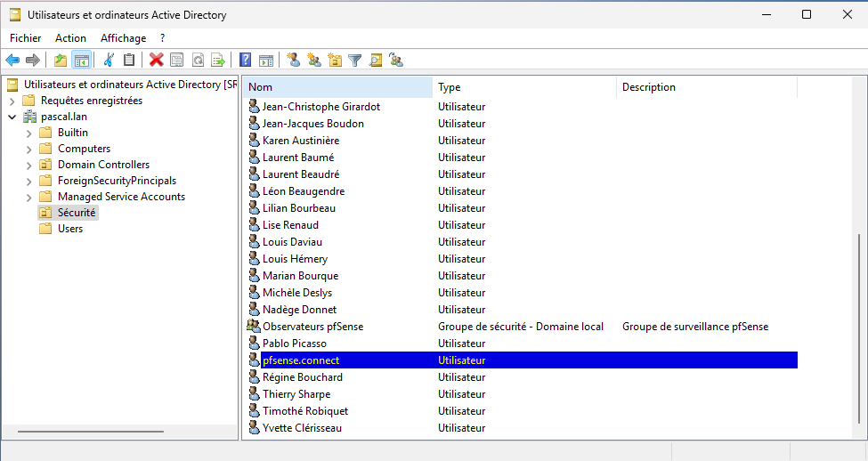
Task: Expand the ForeignSecurityPrincipals node
Action: (28, 182)
